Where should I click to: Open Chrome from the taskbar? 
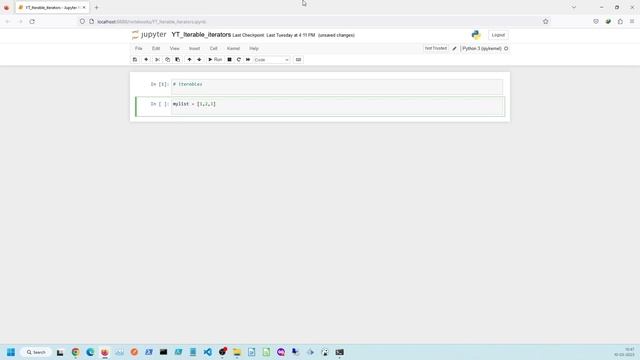point(76,352)
